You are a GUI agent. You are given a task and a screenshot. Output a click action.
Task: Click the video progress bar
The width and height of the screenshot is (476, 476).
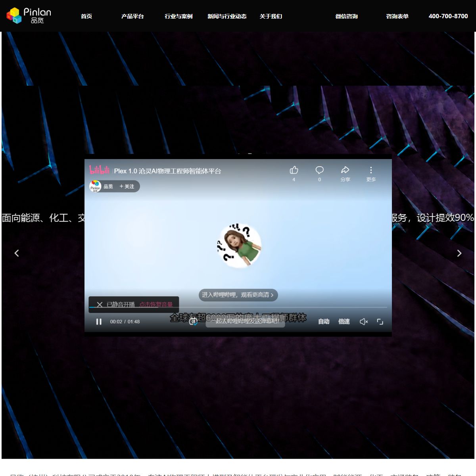238,307
